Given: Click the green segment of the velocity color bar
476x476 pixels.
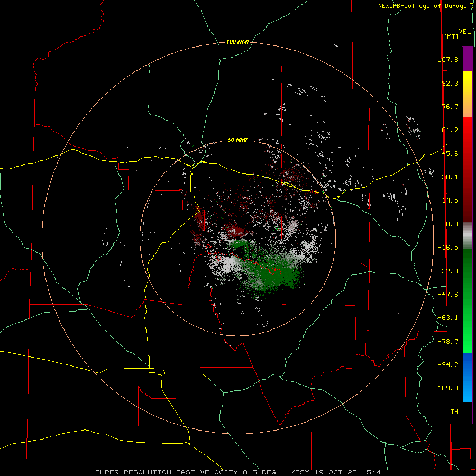Looking at the screenshot, I should (x=467, y=300).
